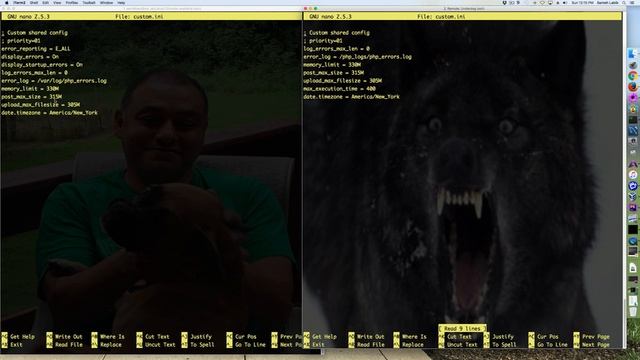The image size is (640, 360).
Task: Open Finder from the Dock
Action: click(633, 53)
